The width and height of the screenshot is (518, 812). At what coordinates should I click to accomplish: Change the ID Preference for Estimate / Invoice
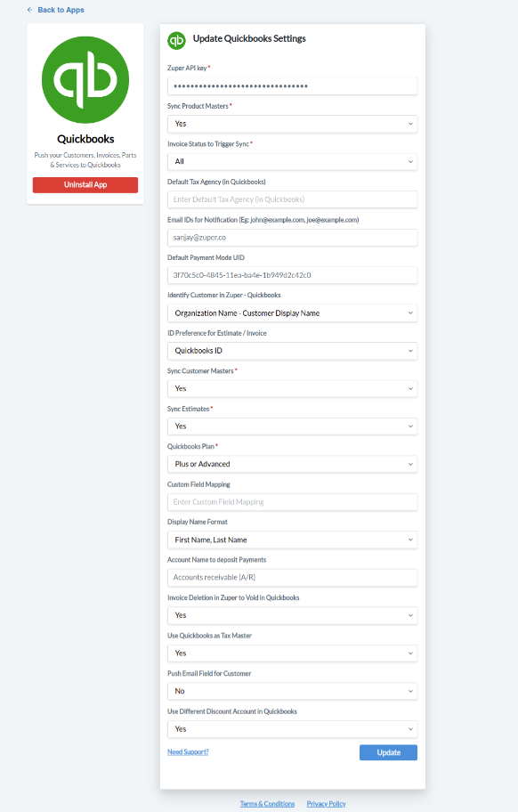point(292,350)
